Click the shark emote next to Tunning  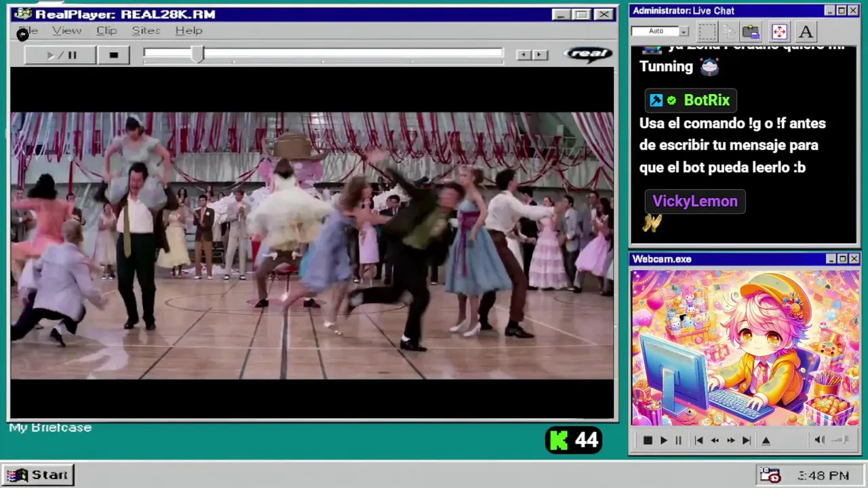pyautogui.click(x=709, y=66)
